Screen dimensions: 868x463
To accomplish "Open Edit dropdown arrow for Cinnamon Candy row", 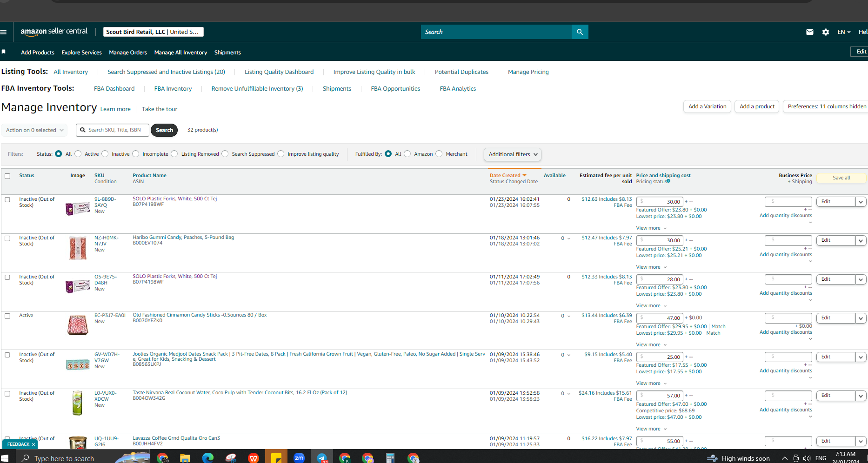I will 861,318.
